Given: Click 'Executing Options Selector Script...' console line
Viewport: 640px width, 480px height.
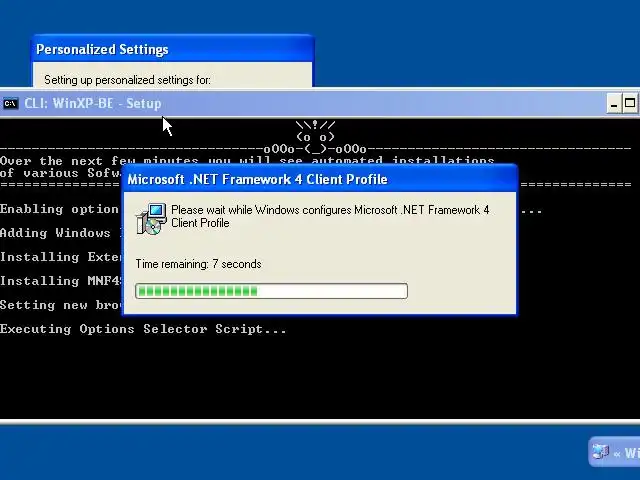Looking at the screenshot, I should coord(143,329).
